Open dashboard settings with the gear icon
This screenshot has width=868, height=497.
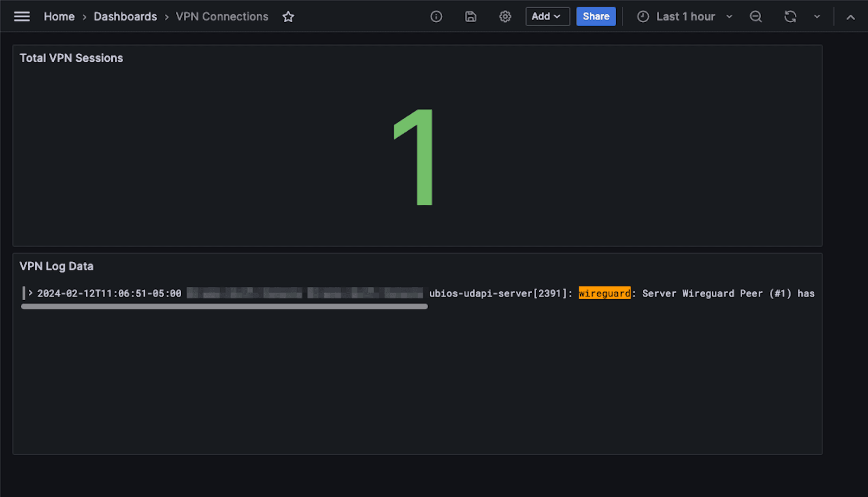click(505, 16)
